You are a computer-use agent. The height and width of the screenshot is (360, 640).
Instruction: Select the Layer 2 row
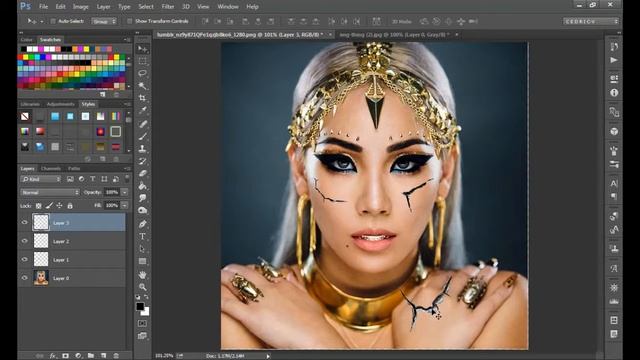point(72,241)
